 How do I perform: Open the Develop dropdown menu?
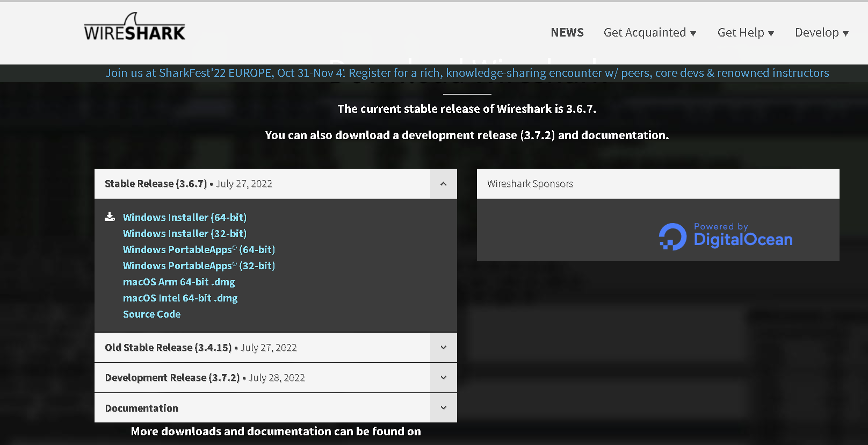(x=821, y=33)
